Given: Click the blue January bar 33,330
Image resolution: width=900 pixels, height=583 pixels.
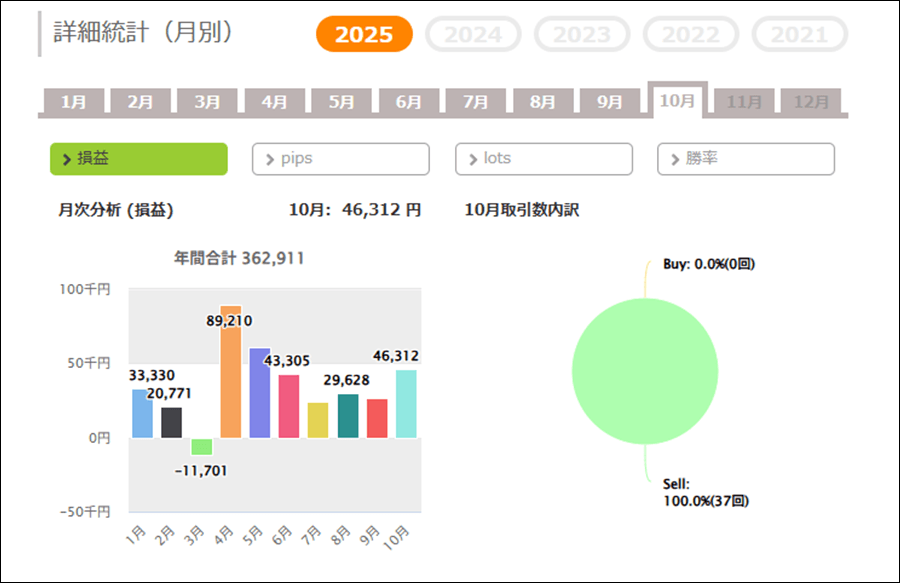Looking at the screenshot, I should [x=143, y=413].
